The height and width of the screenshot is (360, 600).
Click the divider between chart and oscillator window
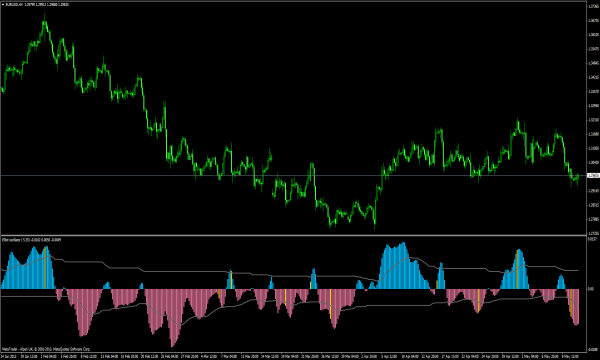click(293, 235)
